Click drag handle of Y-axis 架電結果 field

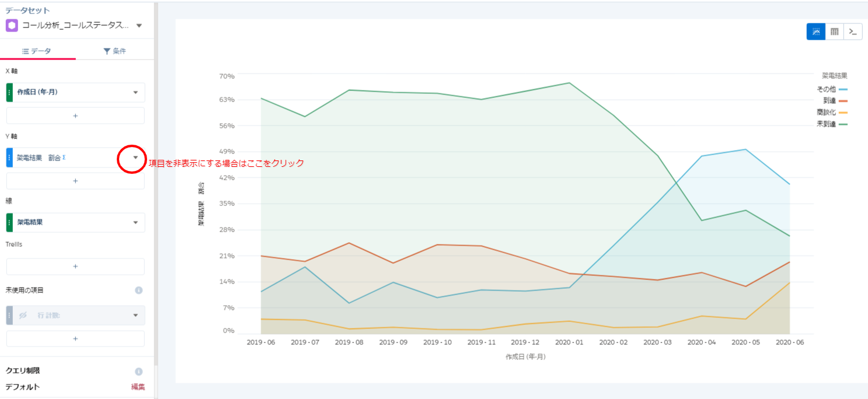[x=9, y=157]
